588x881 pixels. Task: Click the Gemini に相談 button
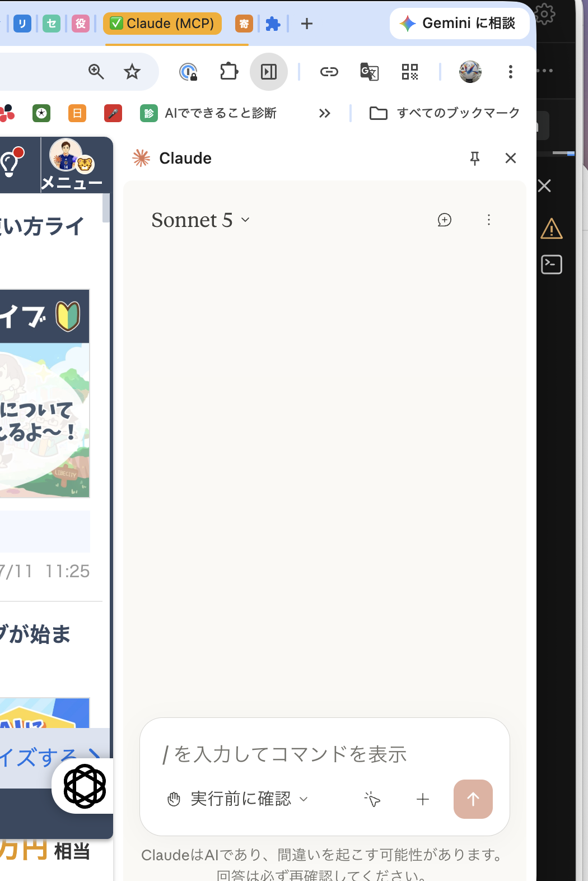[459, 23]
